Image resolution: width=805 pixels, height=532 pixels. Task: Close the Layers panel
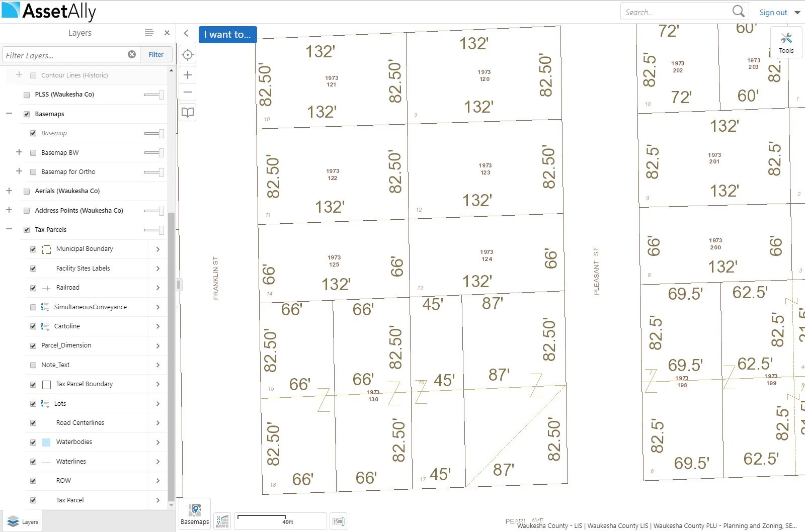(x=167, y=33)
